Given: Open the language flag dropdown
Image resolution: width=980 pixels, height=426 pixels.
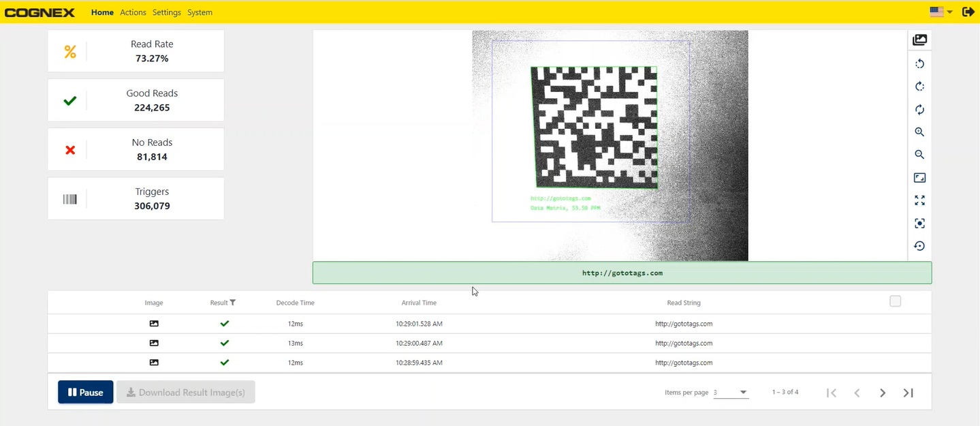Looking at the screenshot, I should [941, 12].
